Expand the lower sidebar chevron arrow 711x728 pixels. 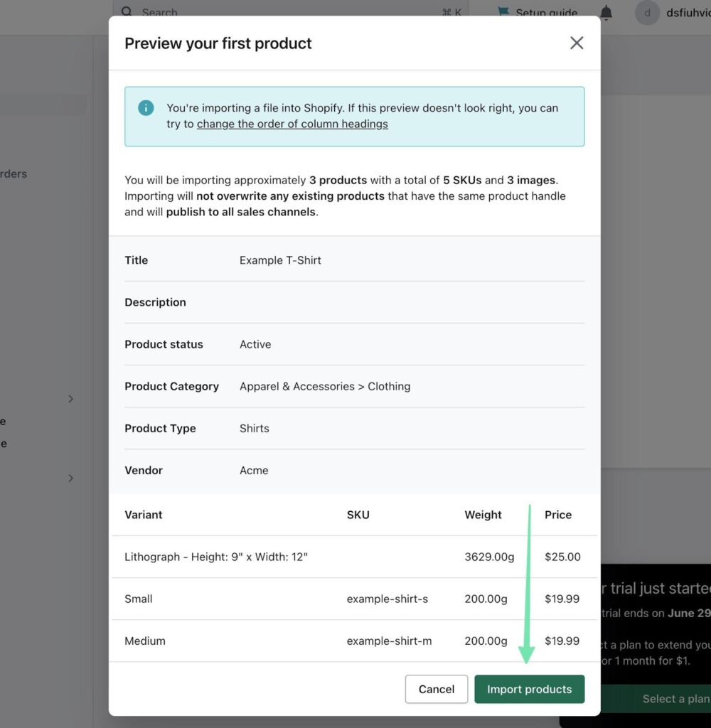[x=70, y=478]
